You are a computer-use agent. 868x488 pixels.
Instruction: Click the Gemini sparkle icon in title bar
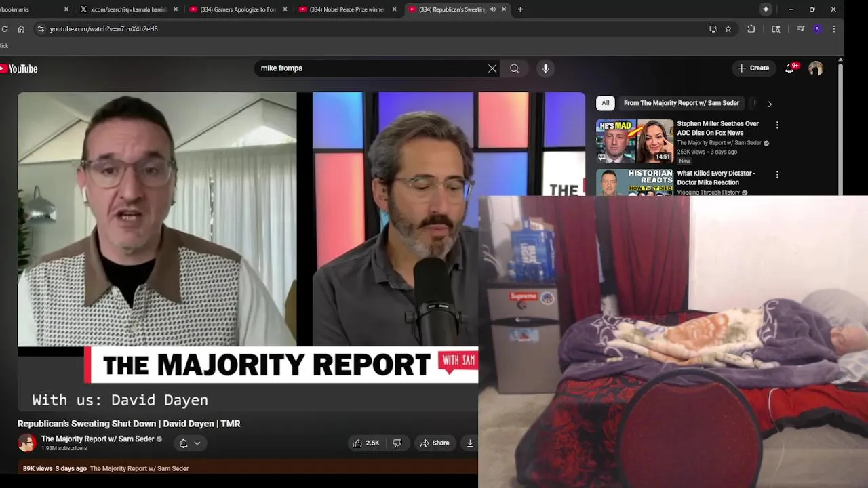point(766,9)
